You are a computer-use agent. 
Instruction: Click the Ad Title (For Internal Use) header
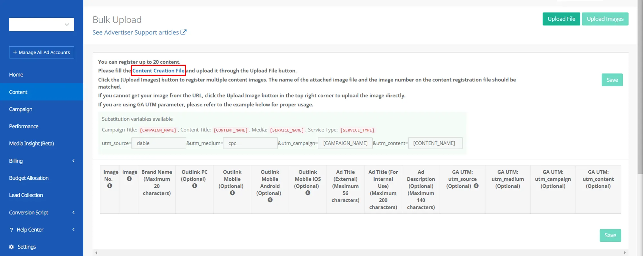pos(383,190)
